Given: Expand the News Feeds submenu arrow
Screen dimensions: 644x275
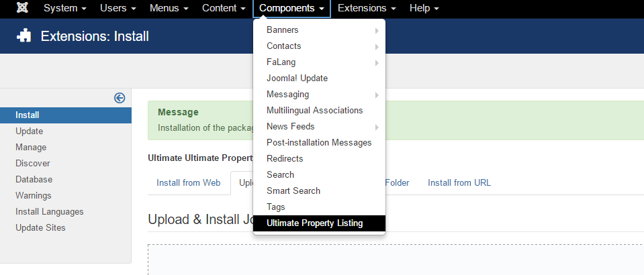Looking at the screenshot, I should click(x=377, y=127).
